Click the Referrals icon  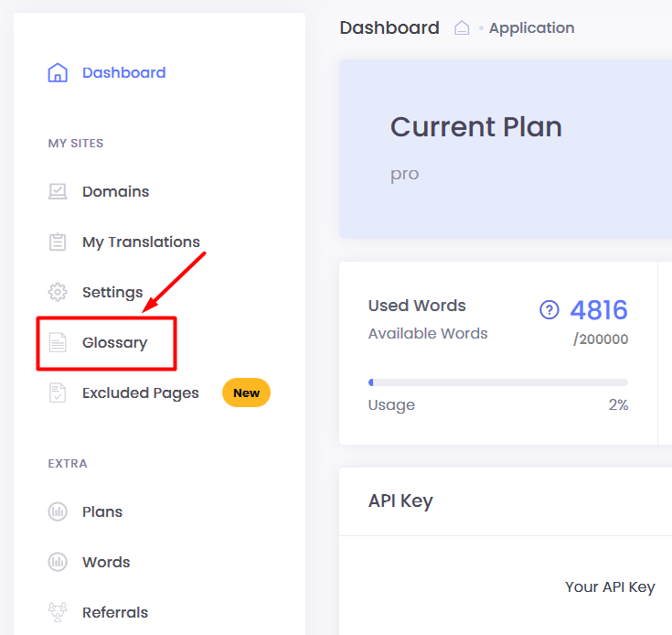[58, 612]
